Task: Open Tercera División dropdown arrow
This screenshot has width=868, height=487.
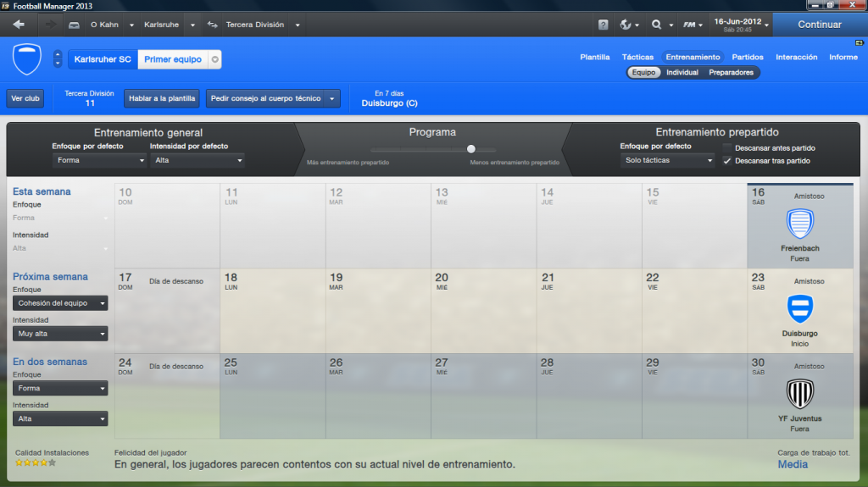Action: tap(298, 25)
